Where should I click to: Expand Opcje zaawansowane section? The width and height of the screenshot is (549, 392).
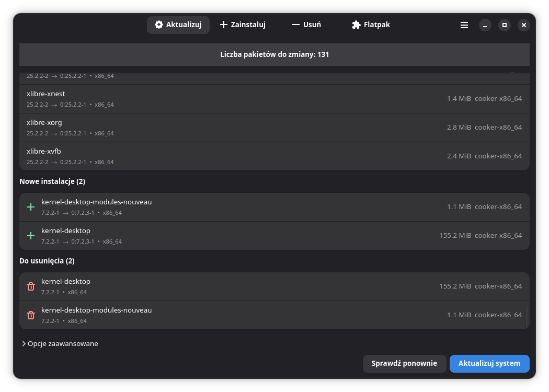point(60,344)
